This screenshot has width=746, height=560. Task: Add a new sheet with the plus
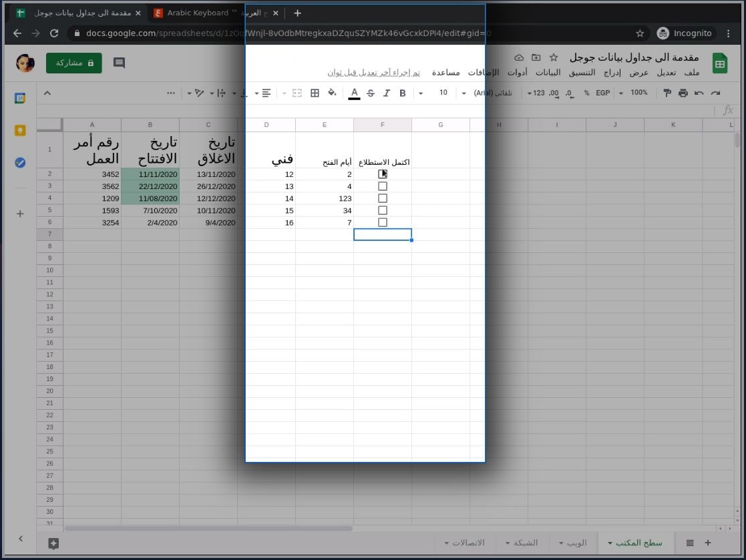click(707, 543)
